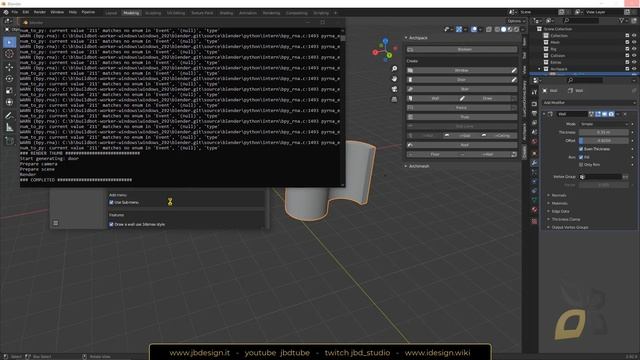Viewport: 640px width, 360px height.
Task: Open the Help menu
Action: point(73,12)
